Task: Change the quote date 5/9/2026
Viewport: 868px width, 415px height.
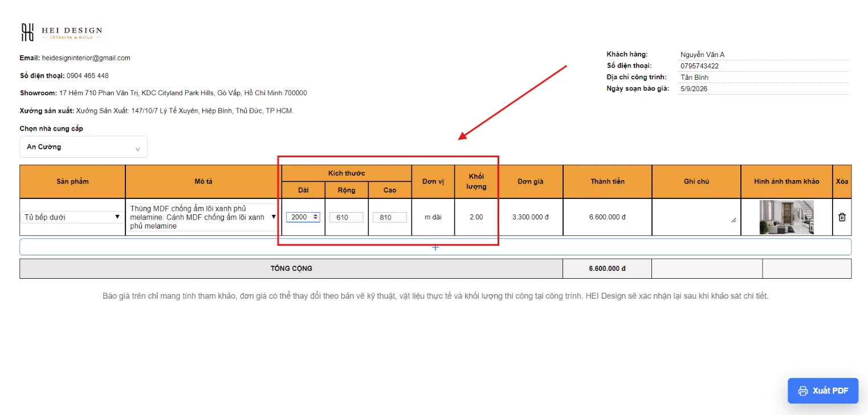Action: pos(763,89)
